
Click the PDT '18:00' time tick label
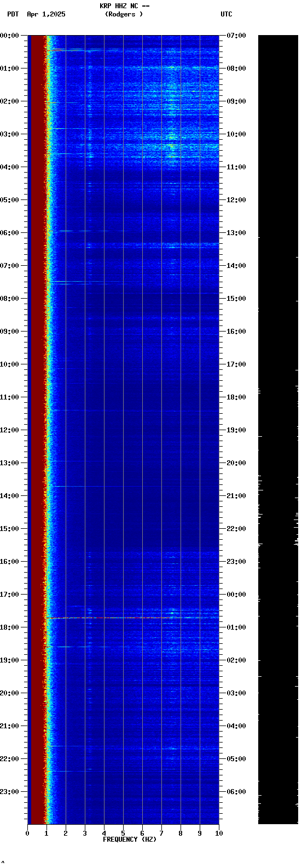10,627
